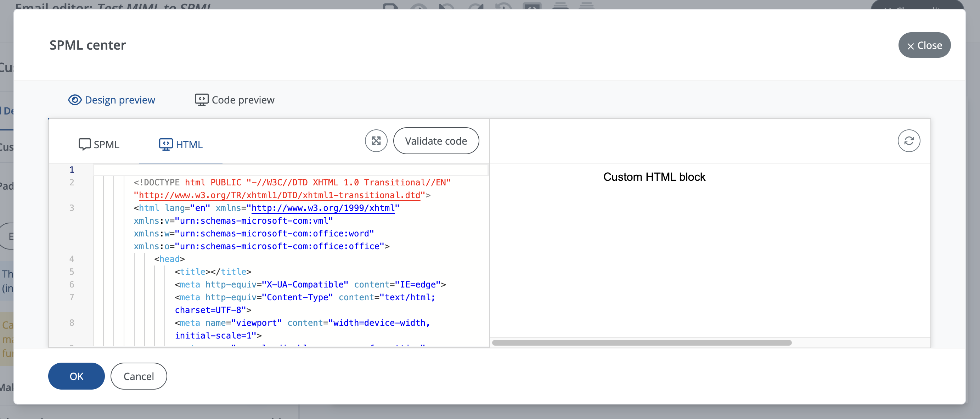The height and width of the screenshot is (419, 980).
Task: Click the head tag in code
Action: (169, 259)
